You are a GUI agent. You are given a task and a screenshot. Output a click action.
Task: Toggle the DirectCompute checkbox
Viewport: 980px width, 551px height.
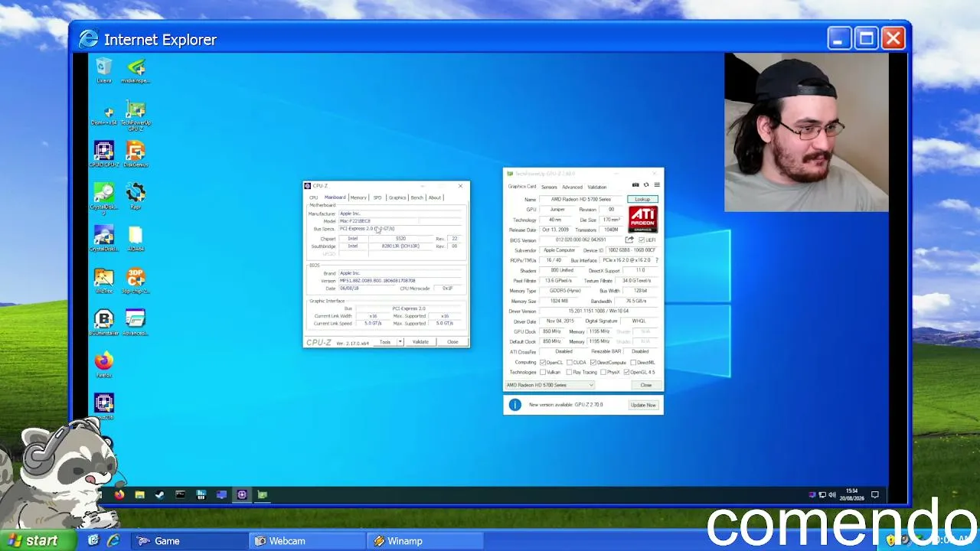[593, 362]
